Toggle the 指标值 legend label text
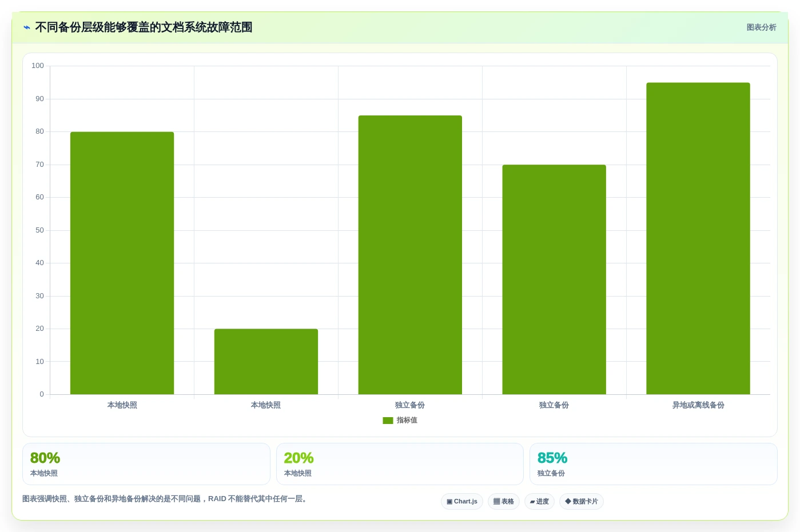Viewport: 800px width, 532px height. click(x=407, y=421)
